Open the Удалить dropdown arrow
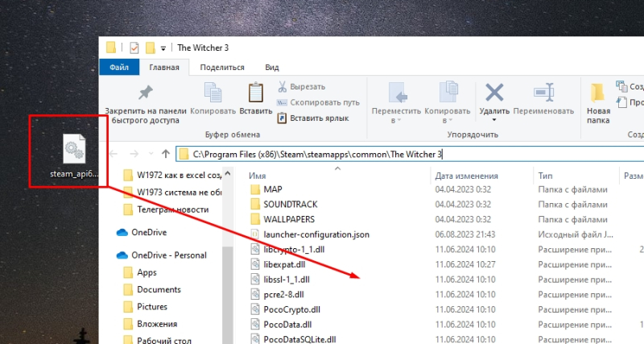Image resolution: width=644 pixels, height=344 pixels. point(494,120)
